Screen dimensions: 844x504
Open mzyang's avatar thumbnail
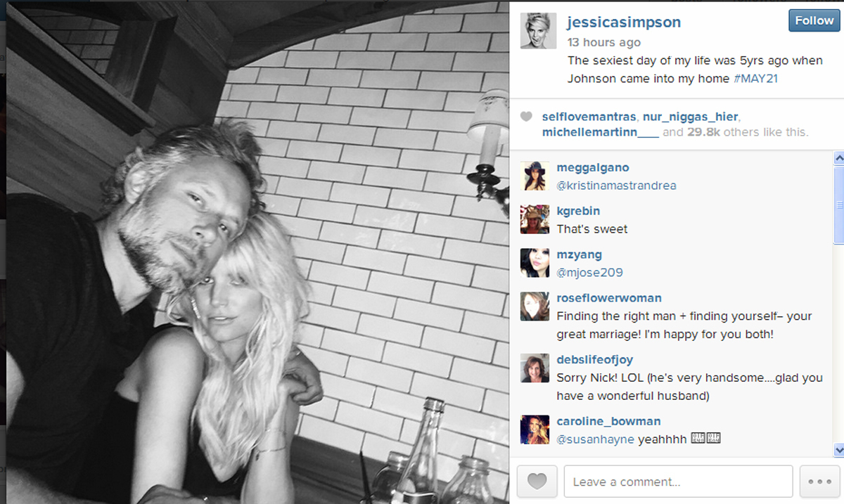[535, 263]
